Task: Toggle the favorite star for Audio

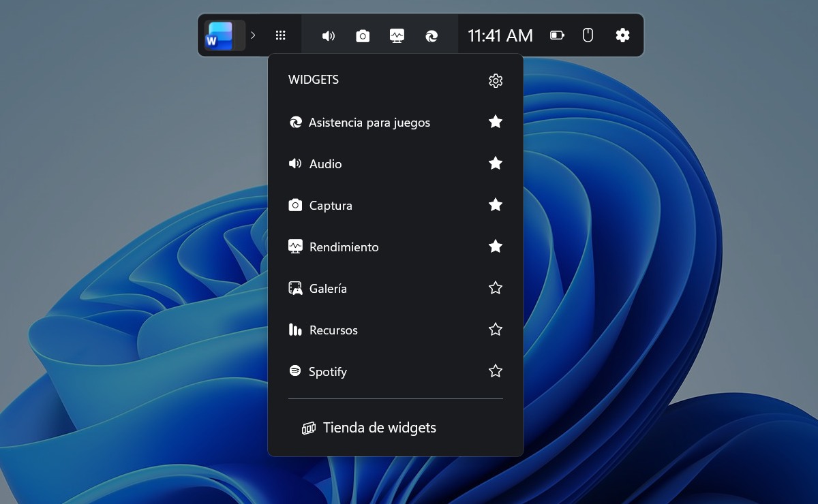Action: coord(496,163)
